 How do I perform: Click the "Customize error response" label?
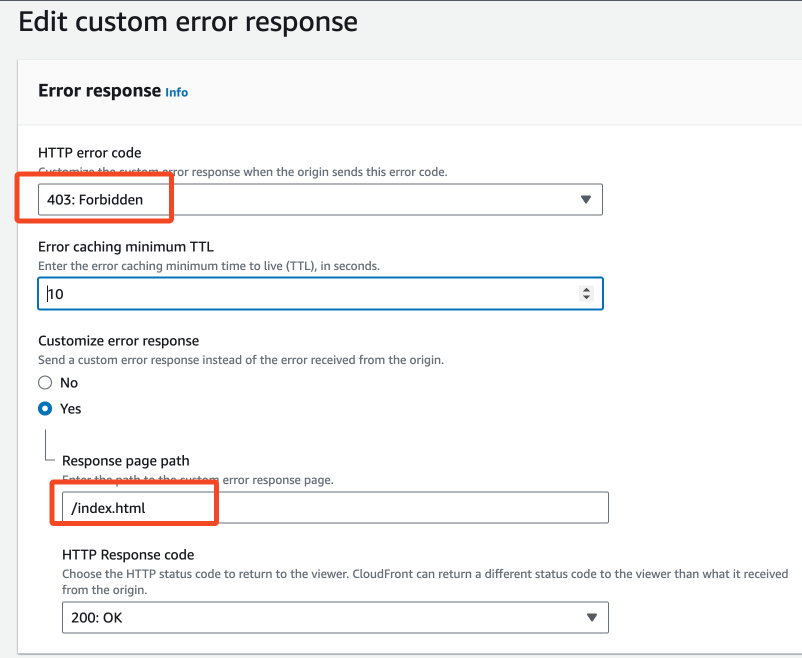point(118,341)
